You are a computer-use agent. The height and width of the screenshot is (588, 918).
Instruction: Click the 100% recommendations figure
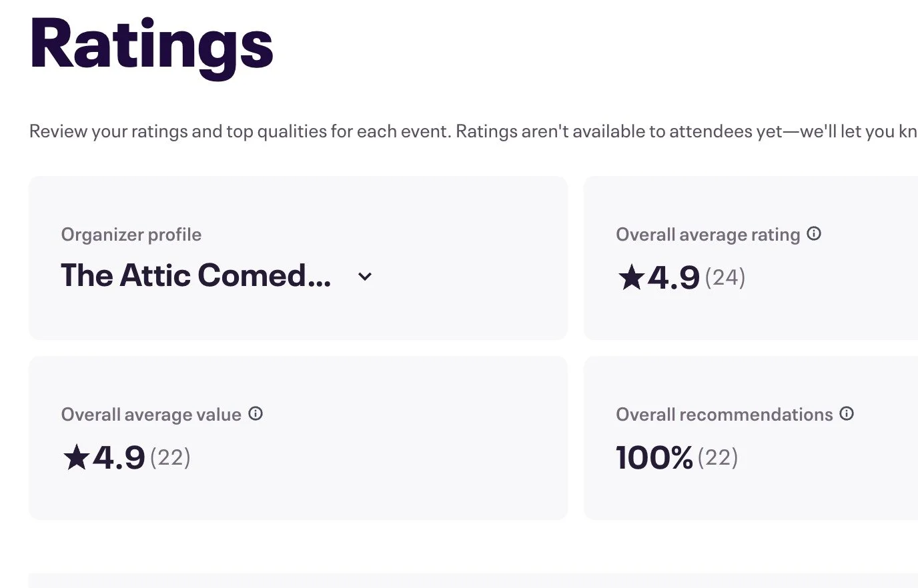pos(654,458)
